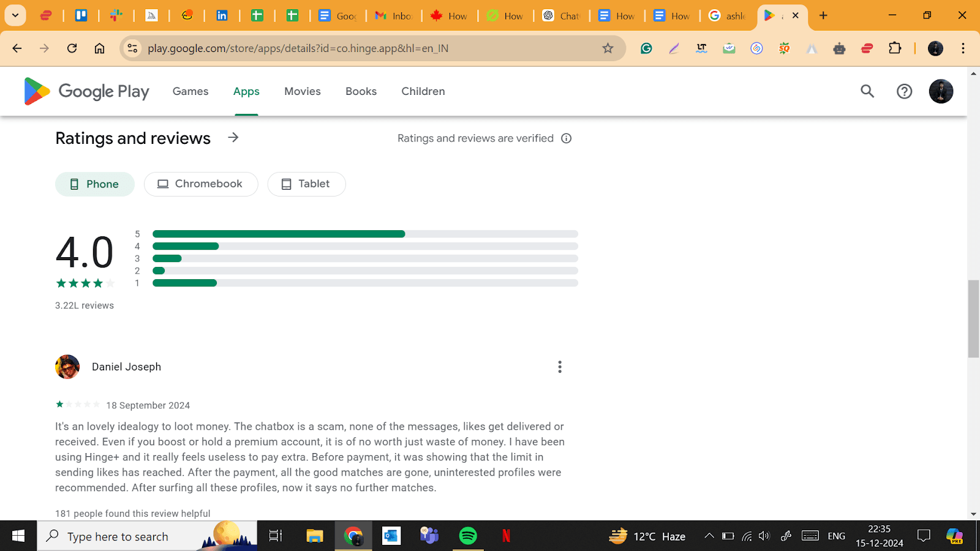Go to the Movies section

pos(303,91)
